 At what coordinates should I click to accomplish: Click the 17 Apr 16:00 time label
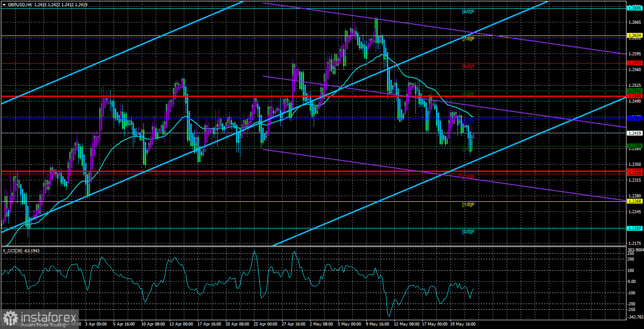210,325
